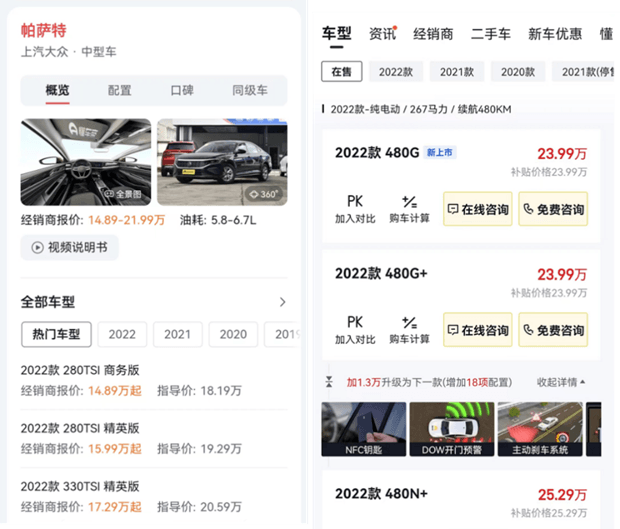Click the 上汽大众 · 中型车 subtitle
Image resolution: width=620 pixels, height=529 pixels.
pos(68,52)
